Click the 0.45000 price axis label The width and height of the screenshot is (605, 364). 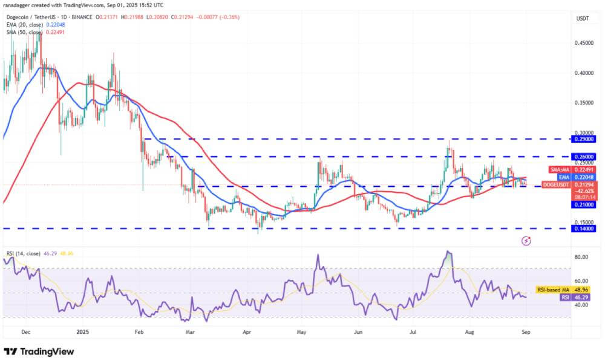584,43
